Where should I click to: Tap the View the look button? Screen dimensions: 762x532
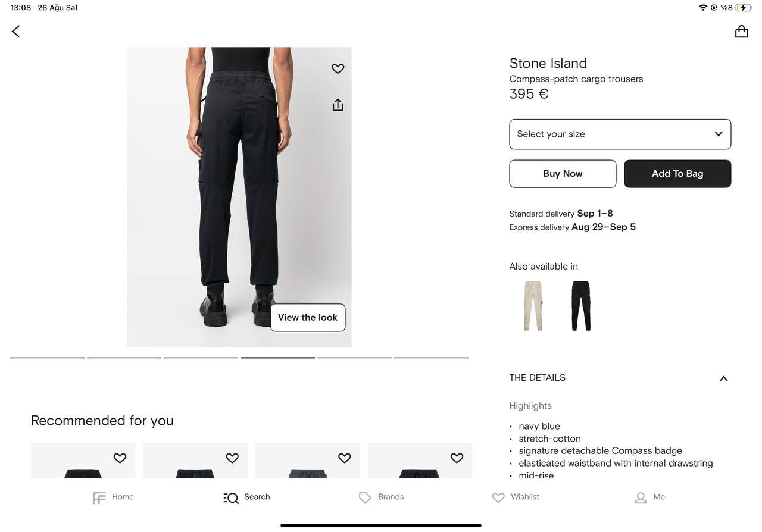click(x=308, y=318)
